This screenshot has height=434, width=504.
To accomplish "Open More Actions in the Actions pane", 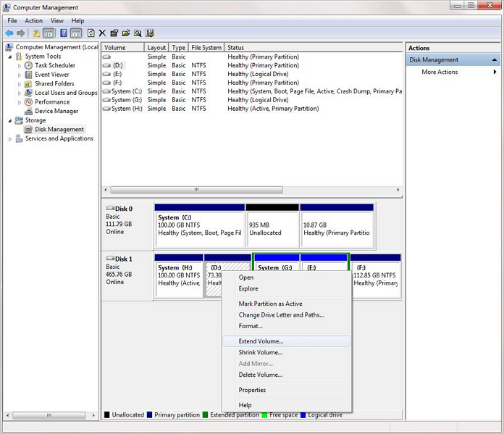I will (440, 72).
